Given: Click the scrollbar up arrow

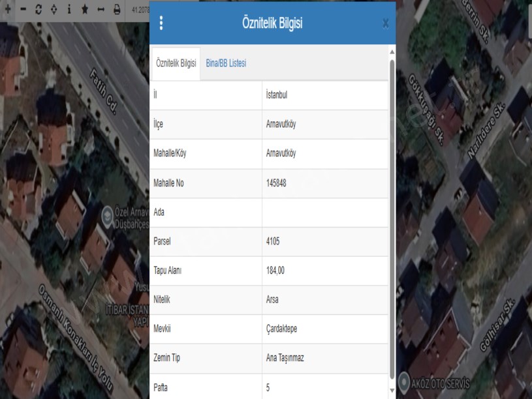Looking at the screenshot, I should coord(392,52).
